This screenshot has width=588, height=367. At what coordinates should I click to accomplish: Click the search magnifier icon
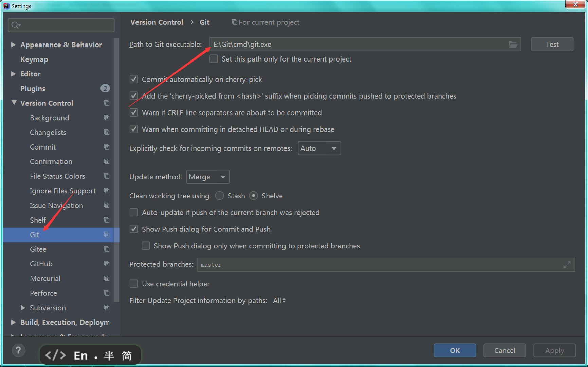[16, 25]
